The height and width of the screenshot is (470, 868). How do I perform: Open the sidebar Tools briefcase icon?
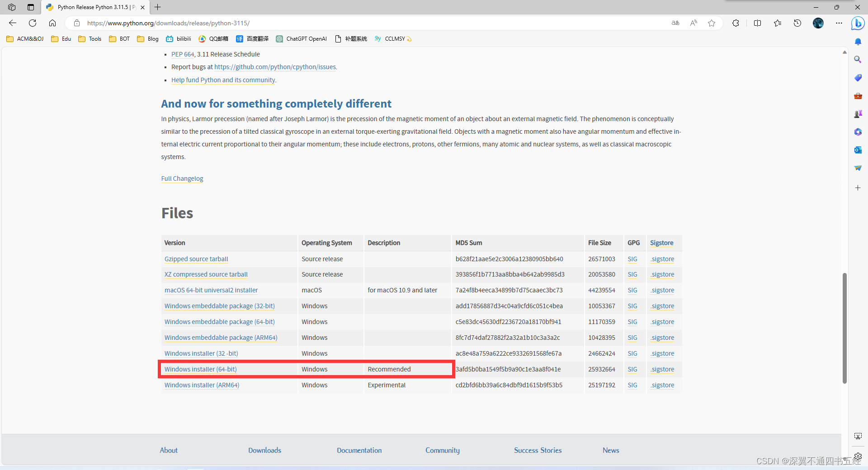pos(858,96)
